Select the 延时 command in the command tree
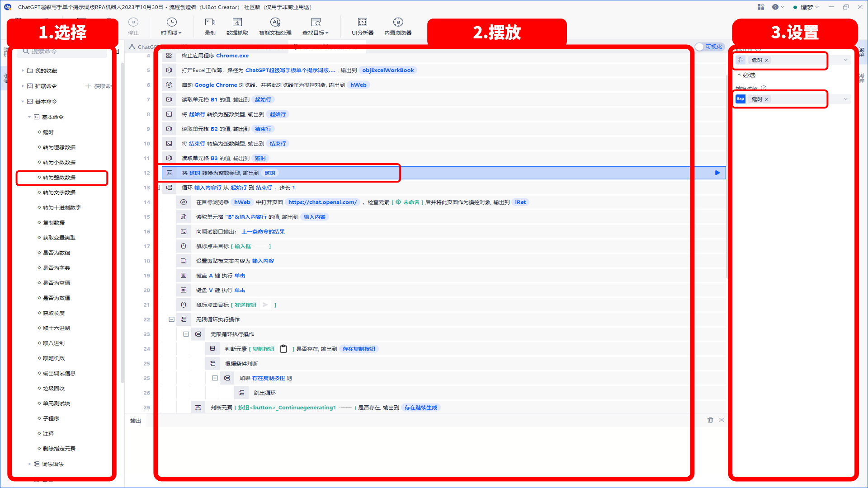This screenshot has height=488, width=868. pyautogui.click(x=48, y=132)
